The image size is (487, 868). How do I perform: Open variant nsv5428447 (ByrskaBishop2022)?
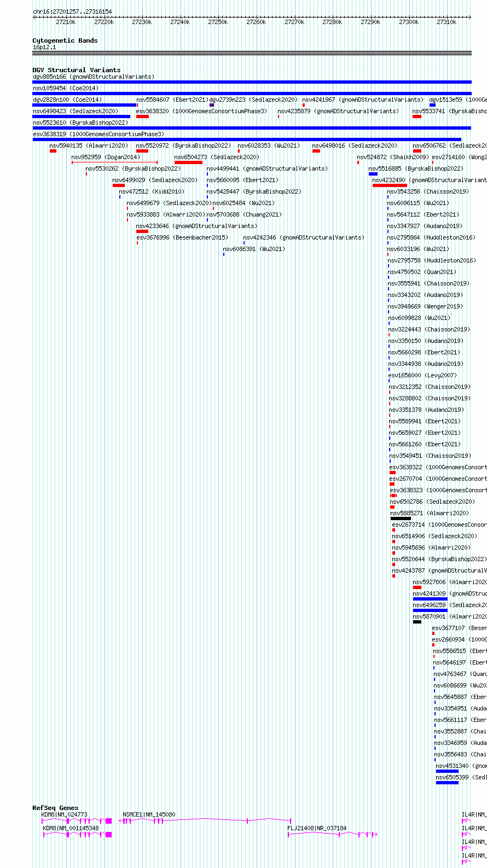[254, 191]
